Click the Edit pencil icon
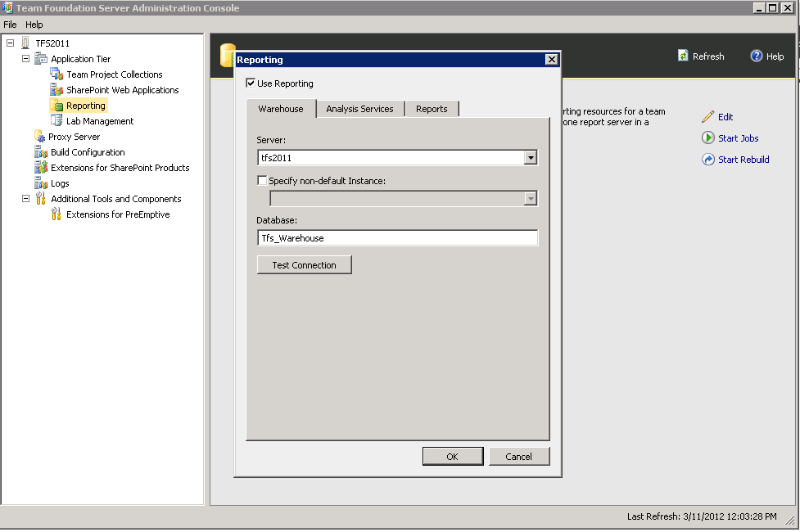The width and height of the screenshot is (800, 532). coord(707,117)
